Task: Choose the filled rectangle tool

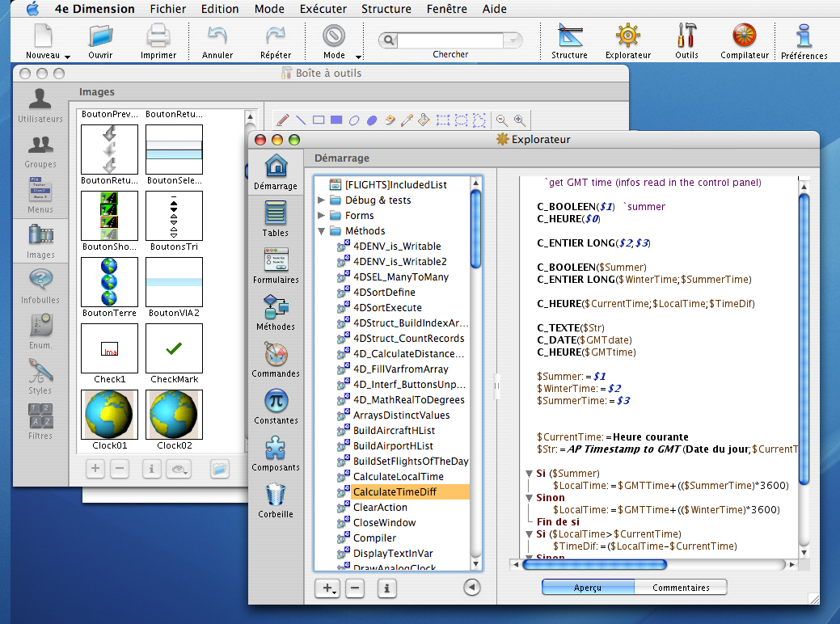Action: (x=336, y=120)
